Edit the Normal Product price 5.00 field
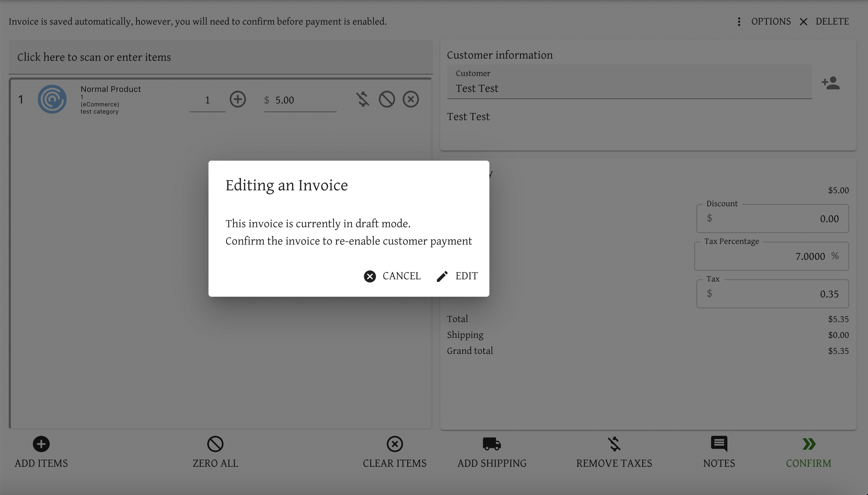 click(x=300, y=100)
